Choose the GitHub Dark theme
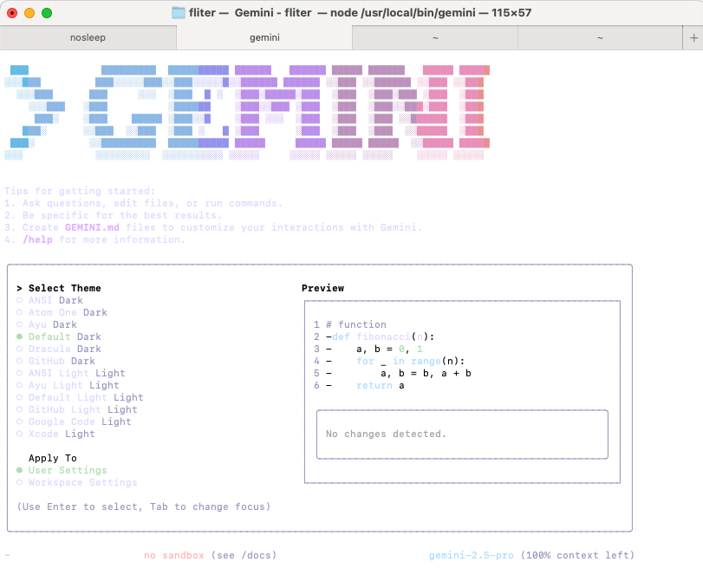The image size is (703, 588). [x=61, y=361]
